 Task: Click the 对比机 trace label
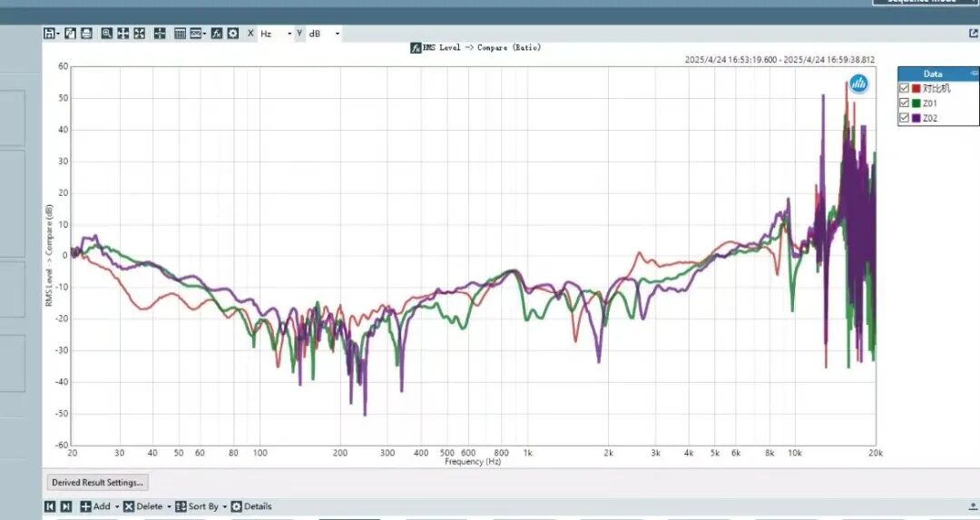936,88
